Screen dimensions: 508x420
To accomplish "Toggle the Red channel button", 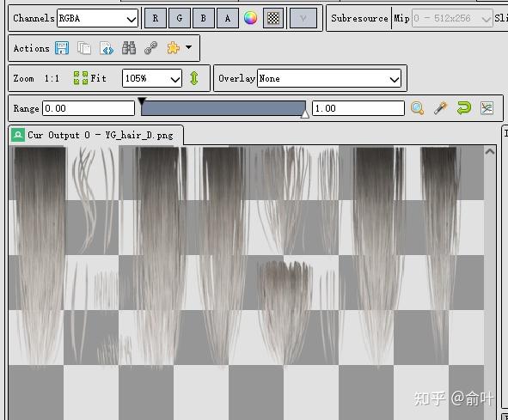I will (x=156, y=18).
